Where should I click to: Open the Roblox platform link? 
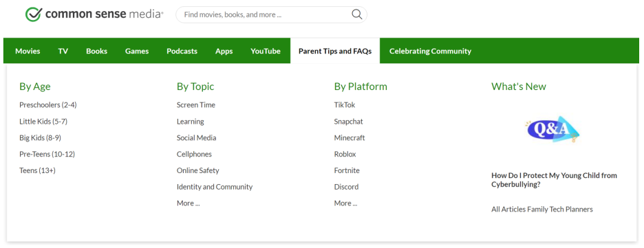pyautogui.click(x=345, y=154)
